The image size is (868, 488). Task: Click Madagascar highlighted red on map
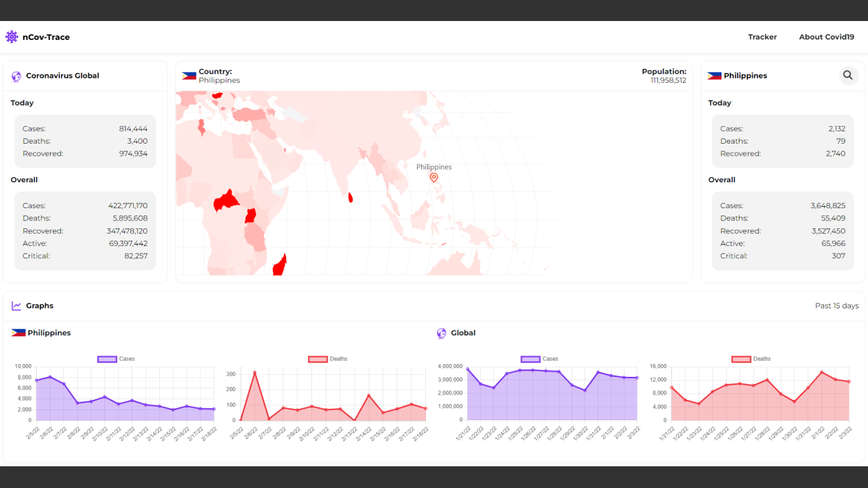[279, 265]
